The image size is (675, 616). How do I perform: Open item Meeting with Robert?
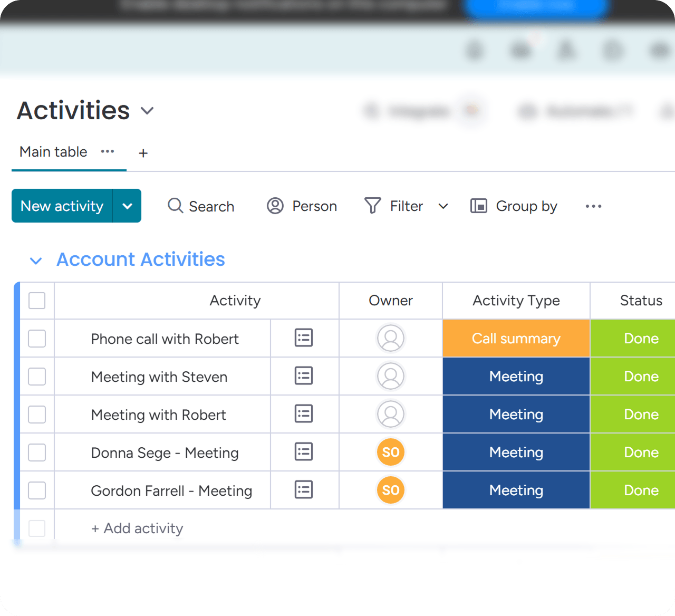tap(159, 415)
